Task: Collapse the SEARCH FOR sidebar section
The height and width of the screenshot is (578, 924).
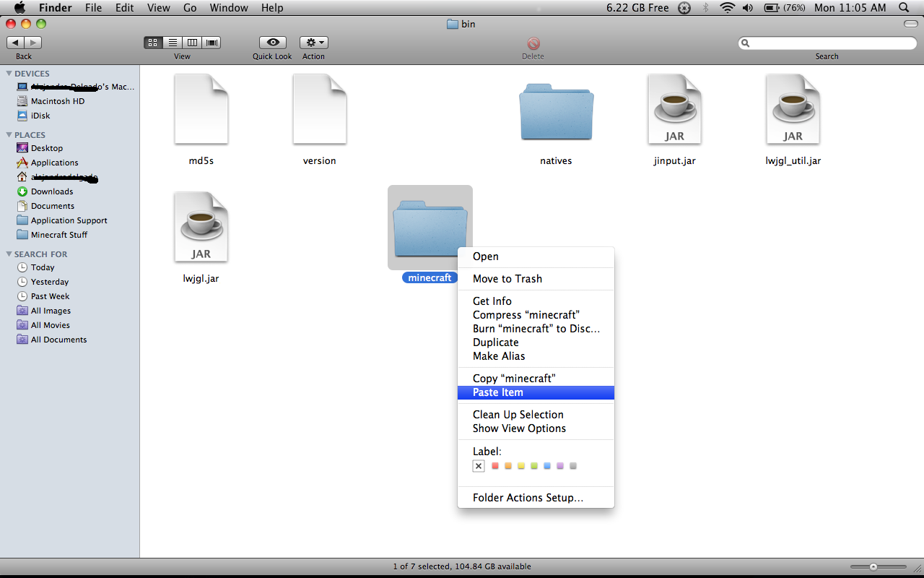Action: pyautogui.click(x=9, y=254)
